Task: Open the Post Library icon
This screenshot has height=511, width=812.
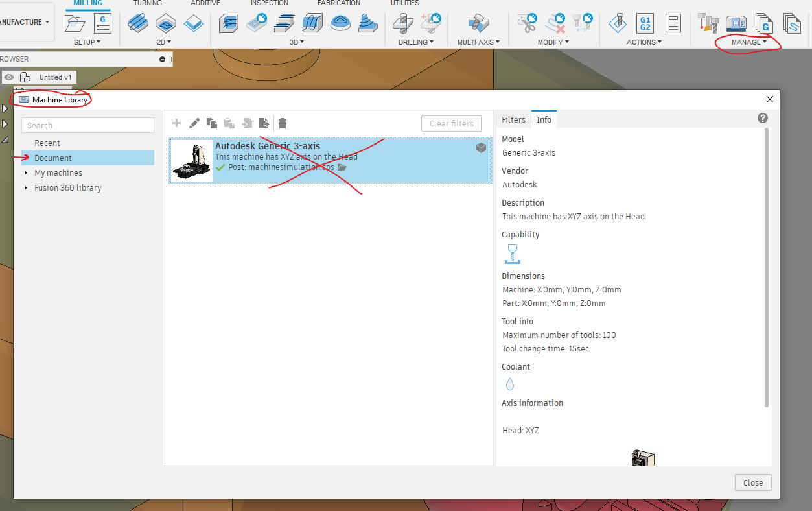Action: pyautogui.click(x=764, y=24)
